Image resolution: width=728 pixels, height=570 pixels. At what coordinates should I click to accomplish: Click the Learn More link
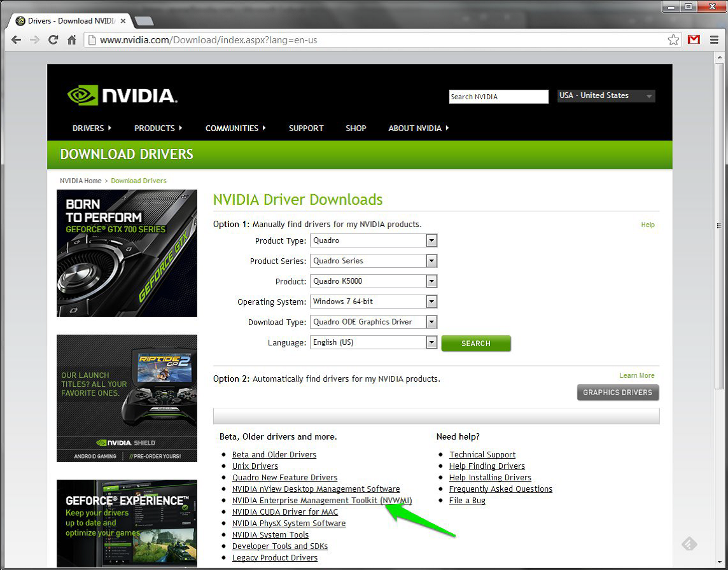pos(636,375)
